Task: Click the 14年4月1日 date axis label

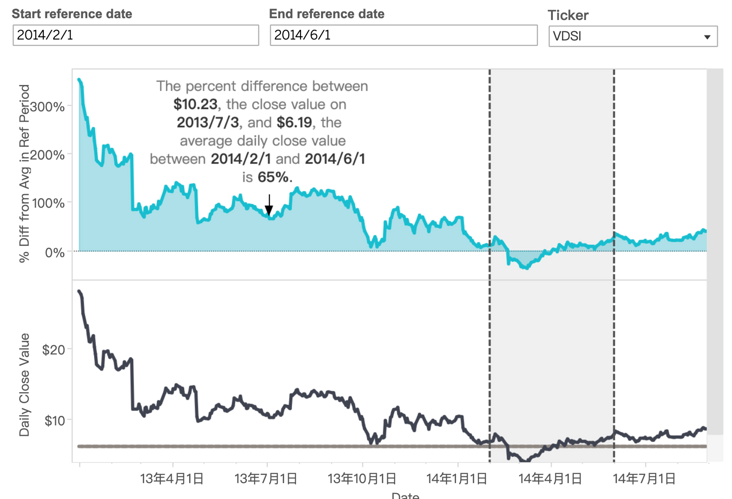Action: point(546,479)
